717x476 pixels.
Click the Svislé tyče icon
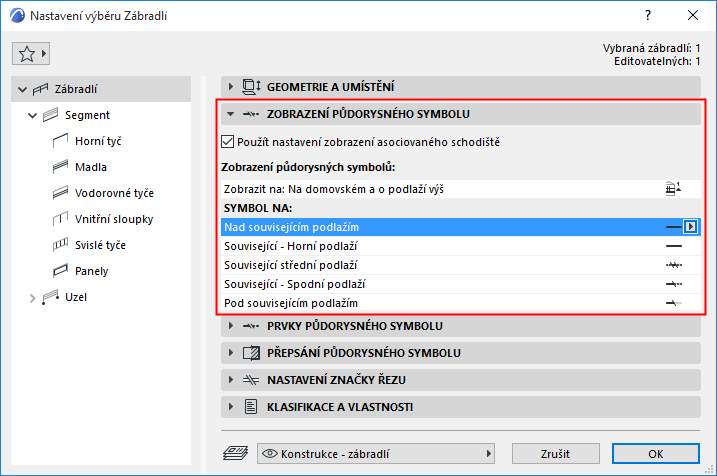pos(58,245)
